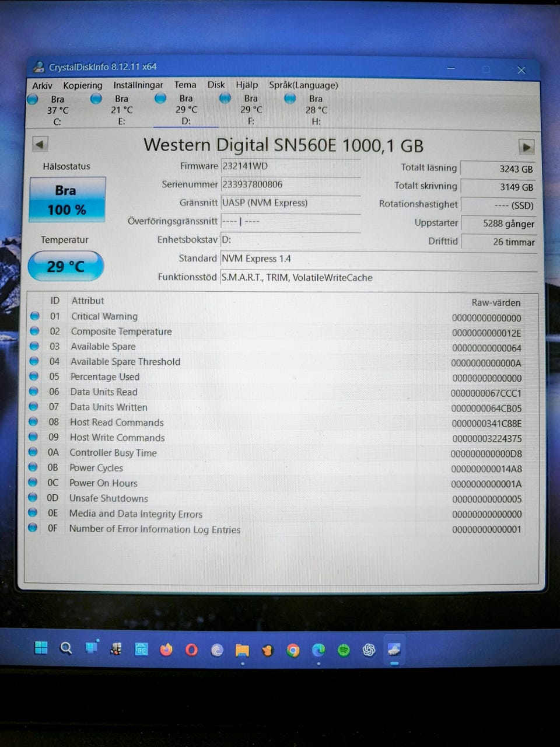Screen dimensions: 560x747
Task: Open Chrome from the taskbar
Action: tap(293, 650)
